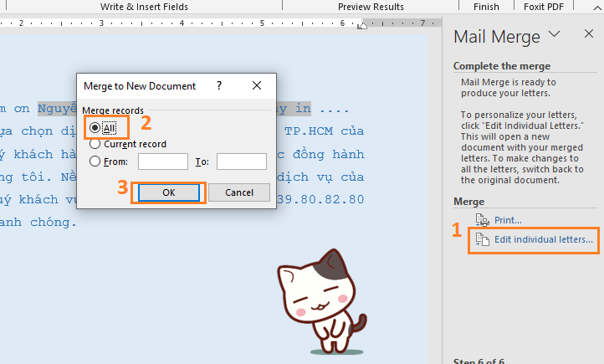Click the Print merge icon

(x=482, y=220)
